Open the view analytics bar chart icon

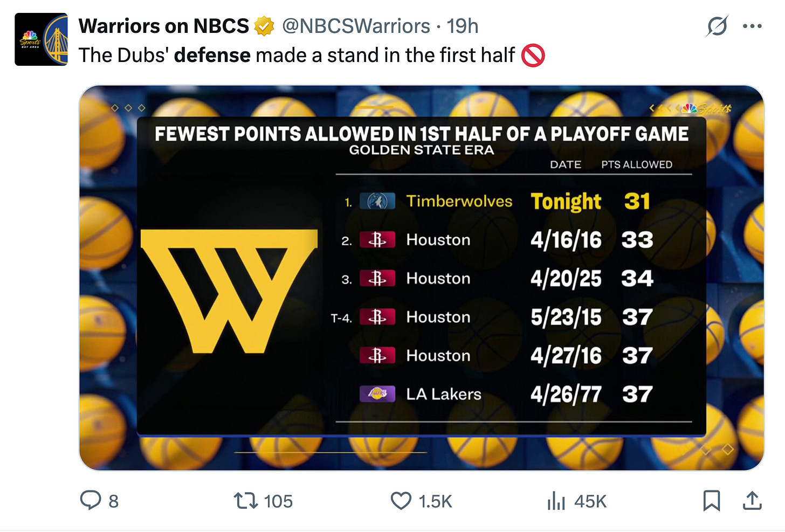556,501
